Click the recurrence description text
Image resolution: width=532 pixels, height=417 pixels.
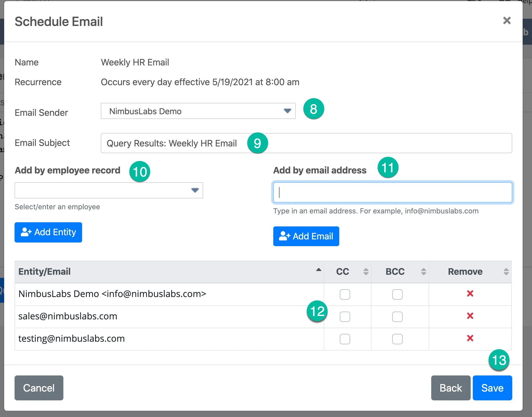[200, 82]
